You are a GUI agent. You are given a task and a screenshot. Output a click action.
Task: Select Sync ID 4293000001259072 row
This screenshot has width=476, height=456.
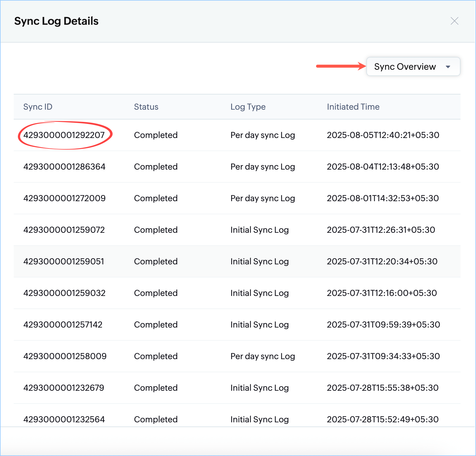64,230
